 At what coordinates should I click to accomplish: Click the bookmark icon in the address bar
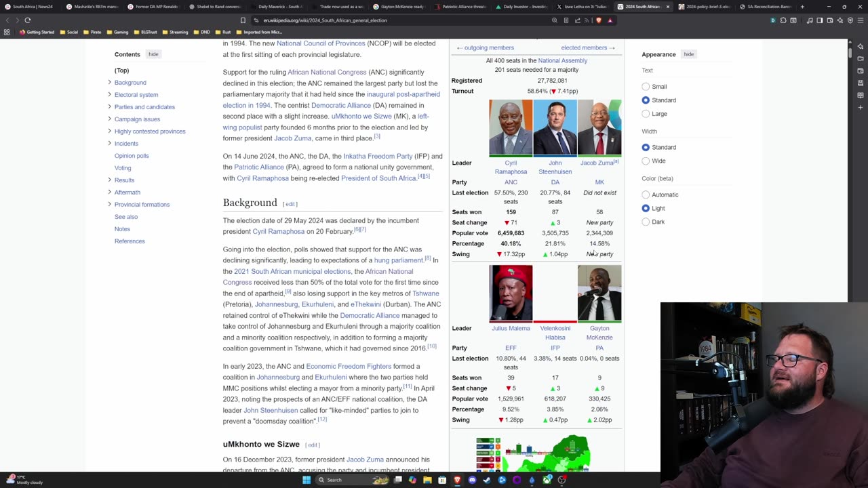coord(243,20)
